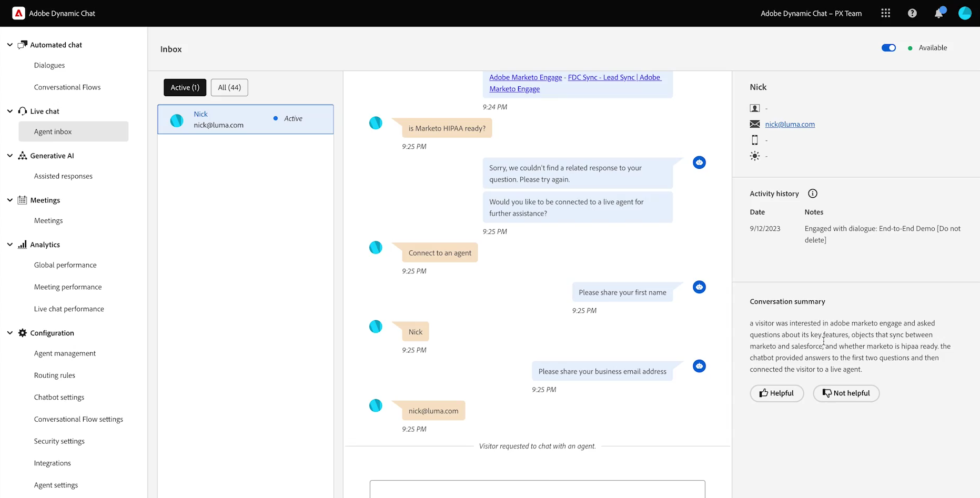The height and width of the screenshot is (498, 980).
Task: Open Chatbot settings
Action: pyautogui.click(x=59, y=397)
